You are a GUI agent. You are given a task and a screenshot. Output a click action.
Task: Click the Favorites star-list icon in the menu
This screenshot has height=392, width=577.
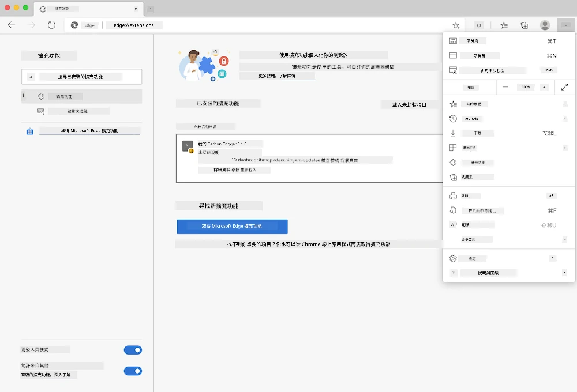[x=453, y=104]
